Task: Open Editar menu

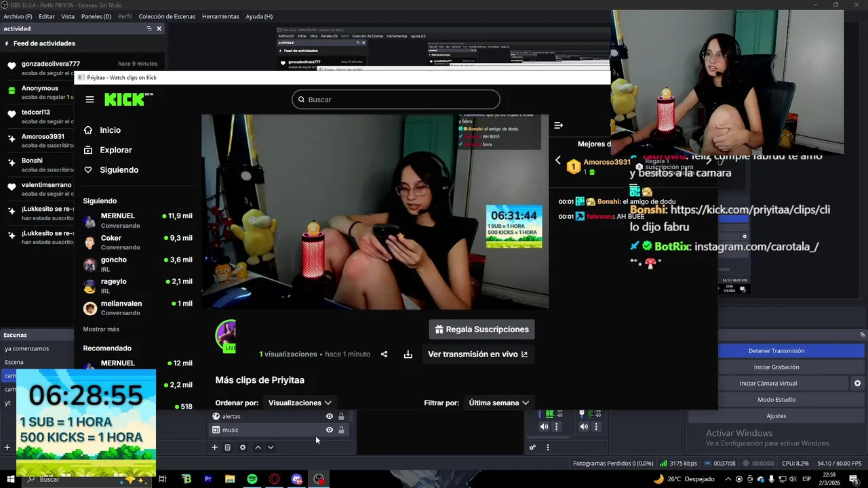Action: pyautogui.click(x=47, y=16)
